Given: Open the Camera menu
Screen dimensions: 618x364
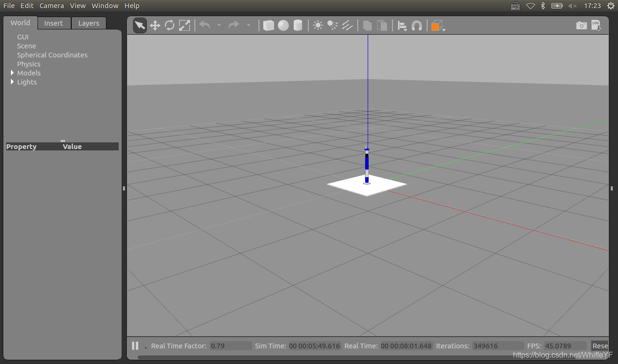Looking at the screenshot, I should pyautogui.click(x=52, y=6).
